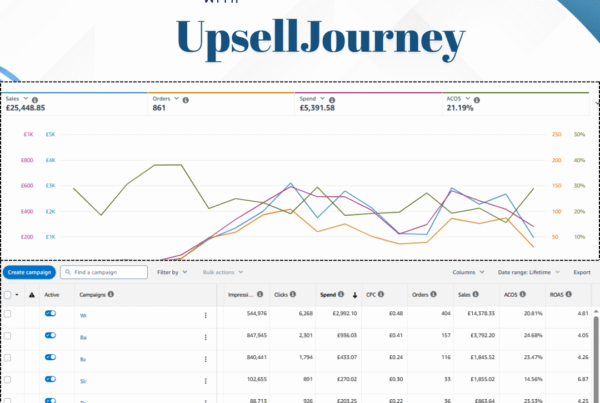Check the select-all checkbox in table header

(x=7, y=295)
